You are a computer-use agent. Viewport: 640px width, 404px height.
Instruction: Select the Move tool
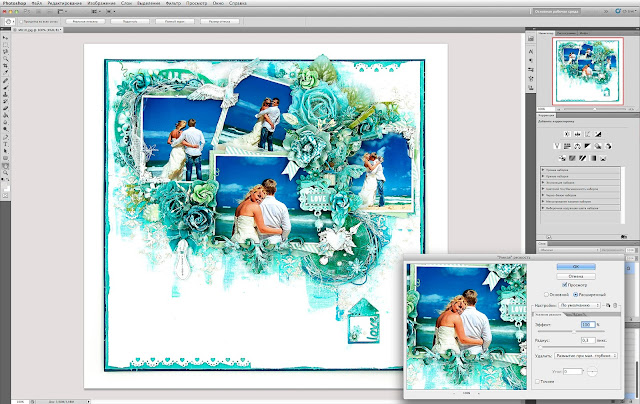coord(5,38)
